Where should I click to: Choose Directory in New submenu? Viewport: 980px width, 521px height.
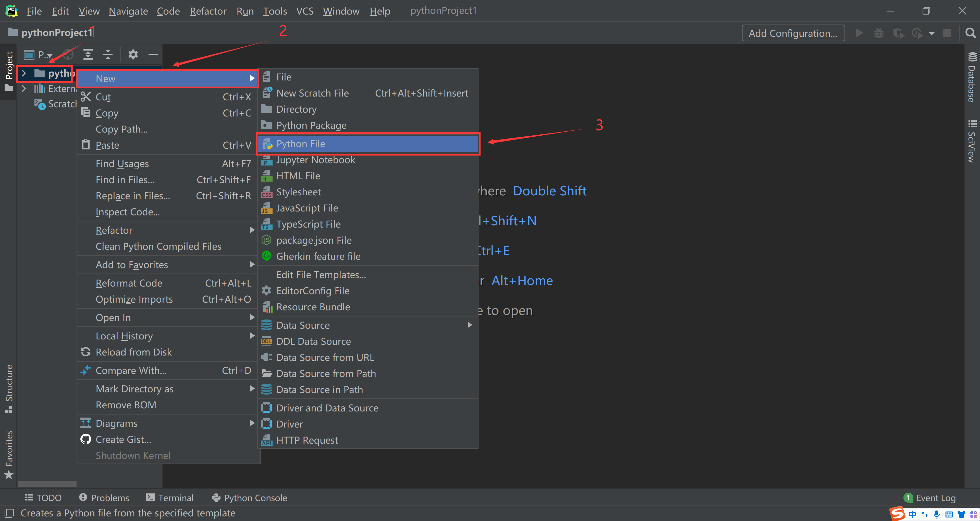pos(367,109)
